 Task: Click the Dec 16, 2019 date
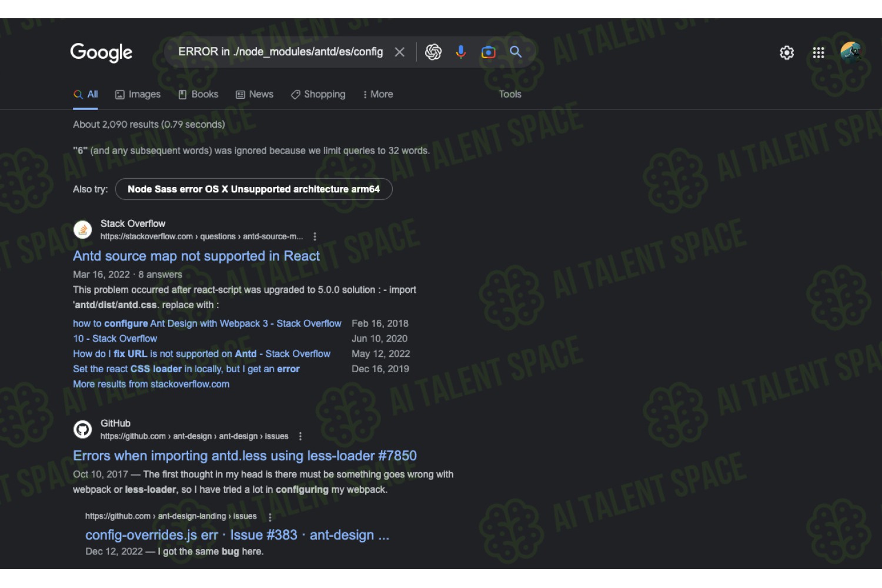tap(380, 369)
